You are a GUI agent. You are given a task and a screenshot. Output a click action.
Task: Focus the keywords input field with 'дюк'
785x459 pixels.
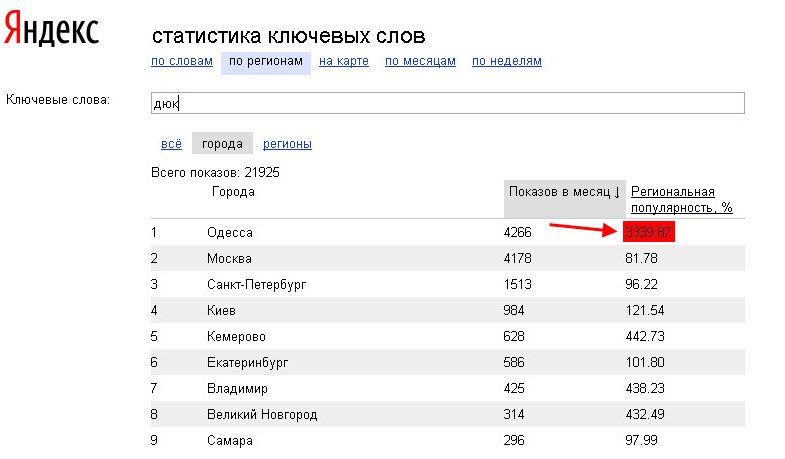coord(448,103)
